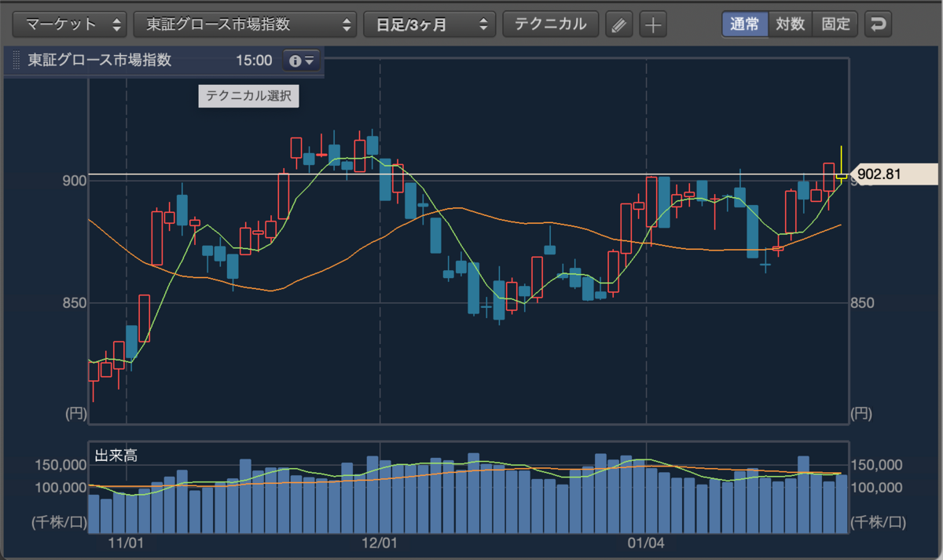
Task: Open the info icon dropdown menu
Action: point(302,60)
